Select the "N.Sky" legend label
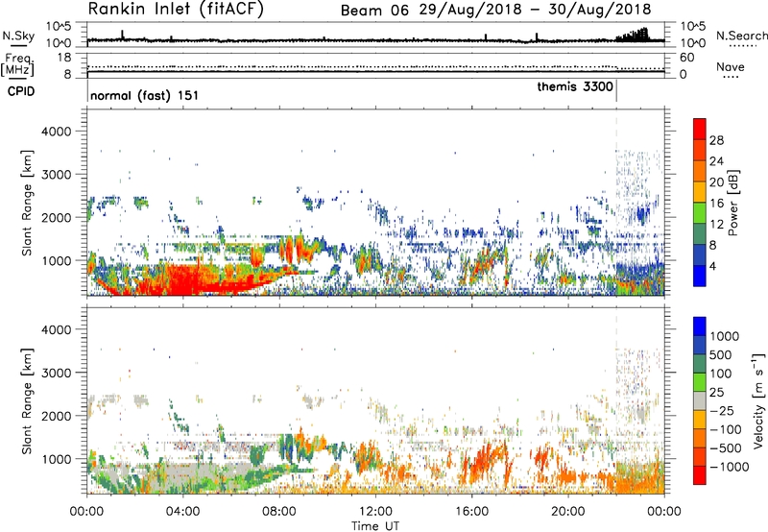 click(x=18, y=36)
